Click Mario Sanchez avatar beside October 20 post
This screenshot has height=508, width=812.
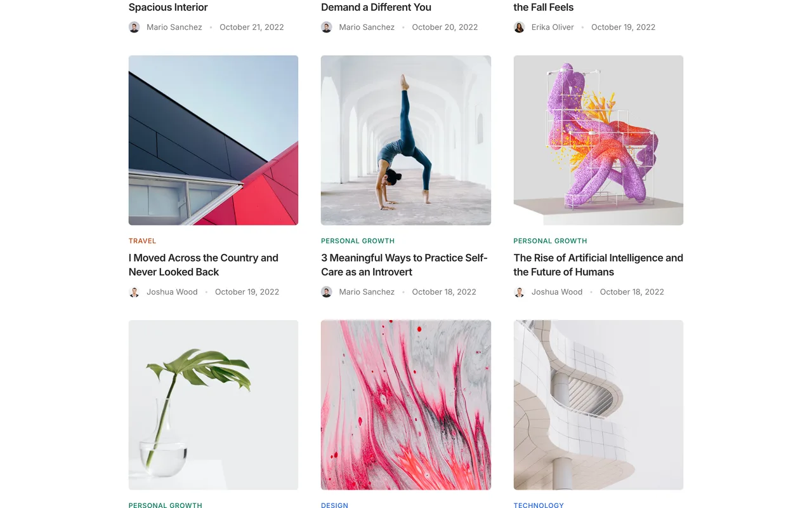pos(327,27)
